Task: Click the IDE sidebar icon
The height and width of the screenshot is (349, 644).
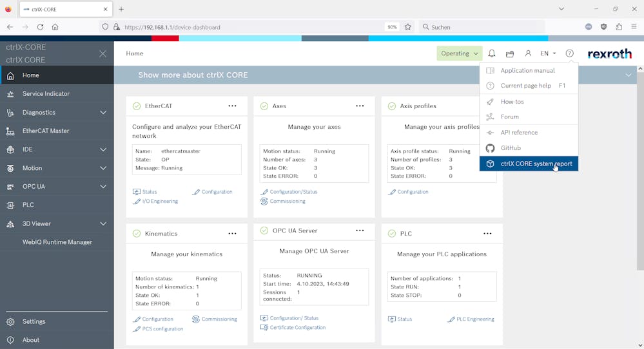Action: click(11, 149)
